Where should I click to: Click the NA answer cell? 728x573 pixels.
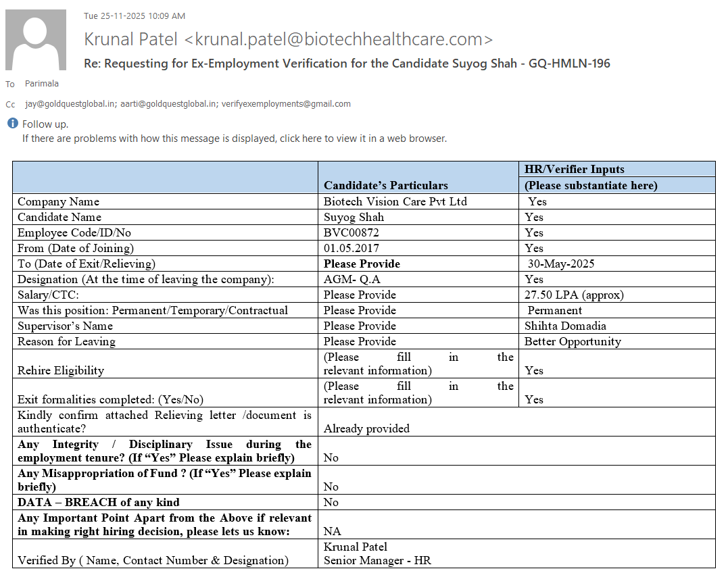[x=333, y=531]
